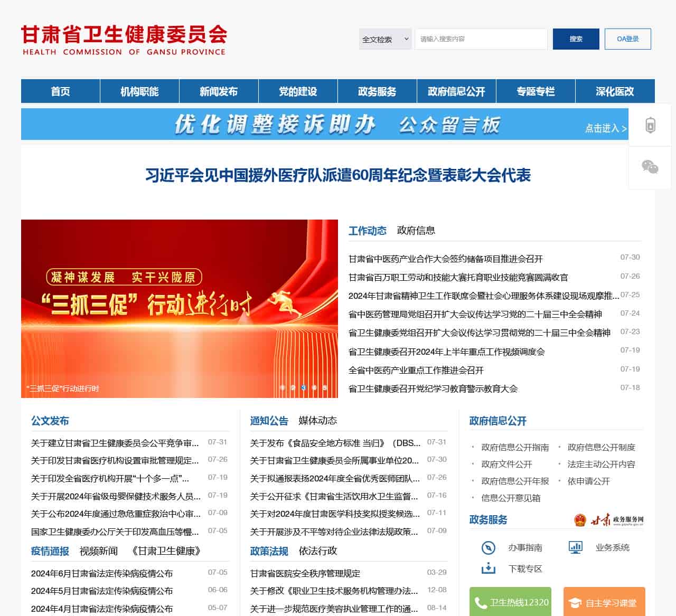The height and width of the screenshot is (616, 676).
Task: Click the OA登录 button
Action: [x=628, y=39]
